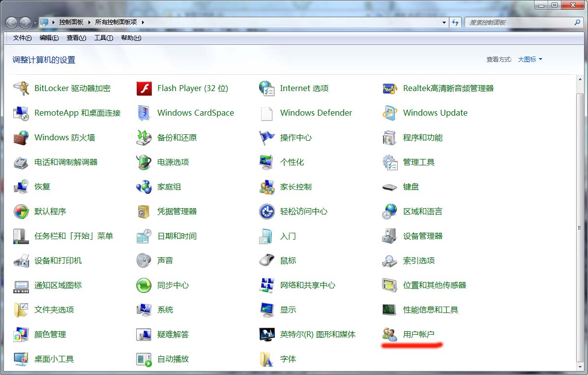
Task: Open BitLocker 驱动器加密 icon
Action: (x=21, y=89)
